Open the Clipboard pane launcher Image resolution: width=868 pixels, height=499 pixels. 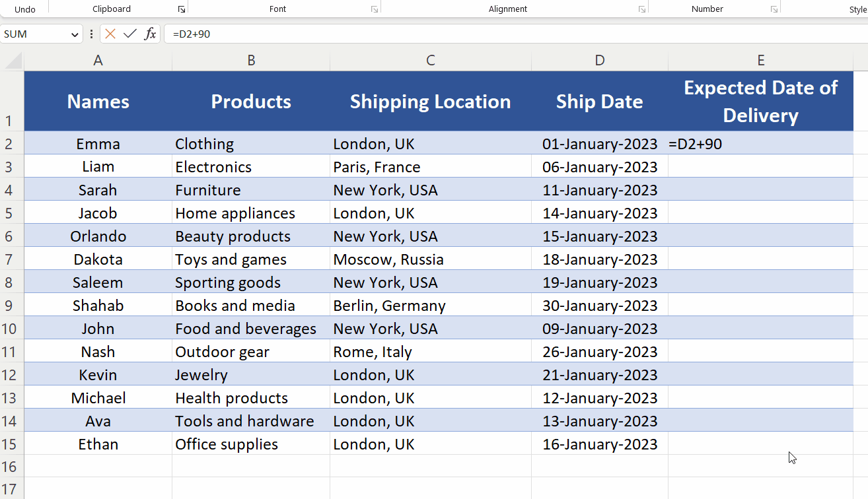[x=182, y=9]
